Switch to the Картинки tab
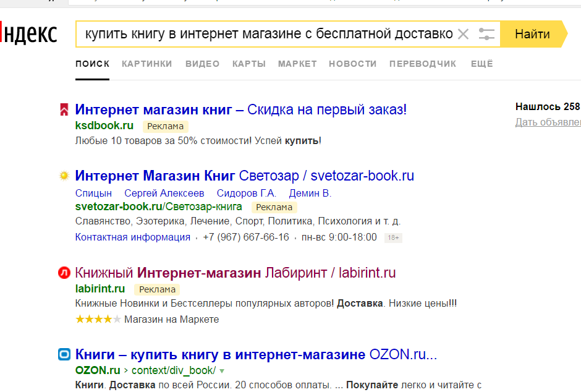The image size is (581, 392). (x=146, y=64)
